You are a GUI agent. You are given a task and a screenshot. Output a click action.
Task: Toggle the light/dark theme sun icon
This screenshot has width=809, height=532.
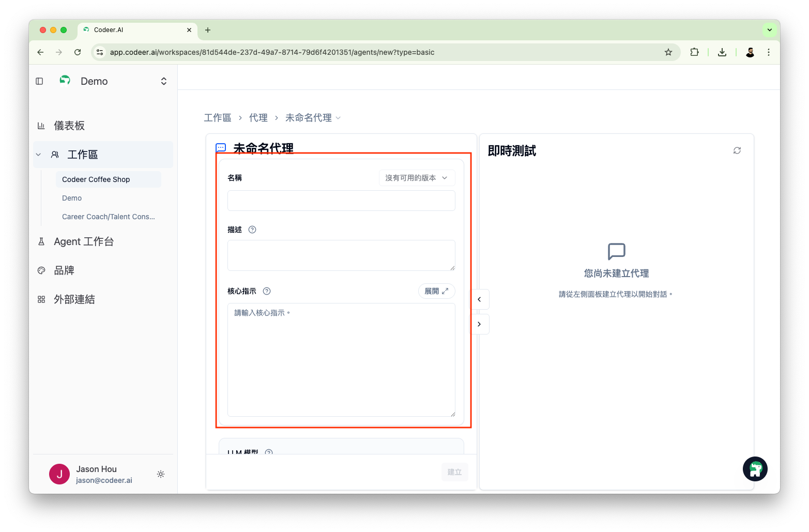[x=161, y=474]
